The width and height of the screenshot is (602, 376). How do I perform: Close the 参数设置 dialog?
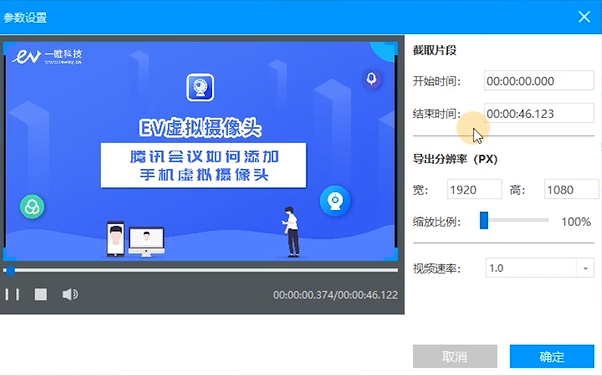584,17
